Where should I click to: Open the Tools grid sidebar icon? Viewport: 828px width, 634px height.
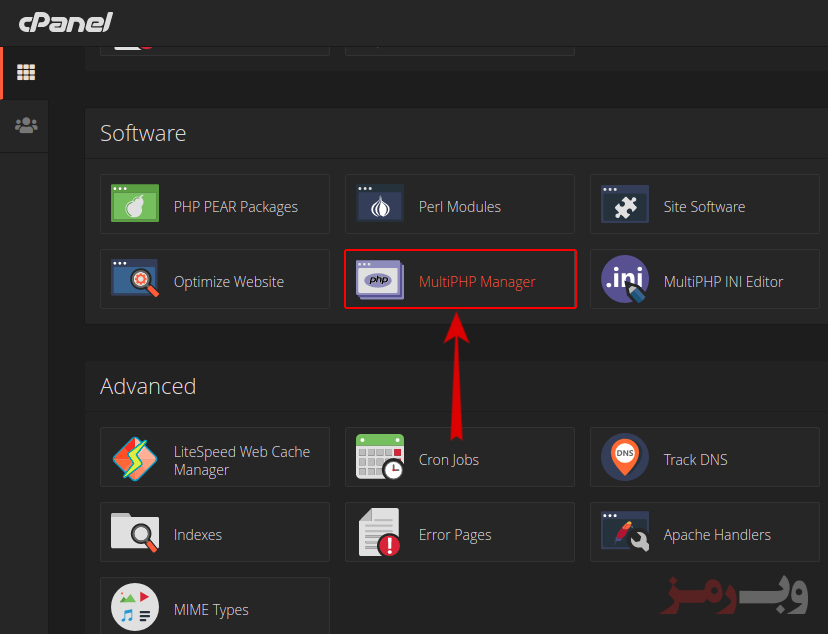[26, 72]
